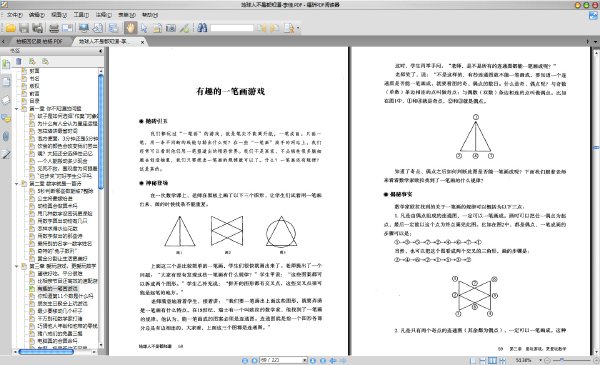Show the Layers panel from the sidebar
The width and height of the screenshot is (600, 365).
pyautogui.click(x=6, y=100)
